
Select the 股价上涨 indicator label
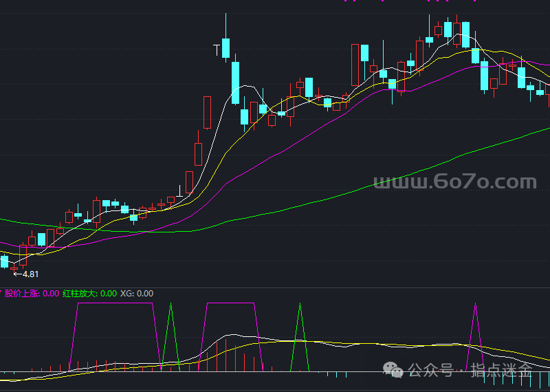(32, 294)
